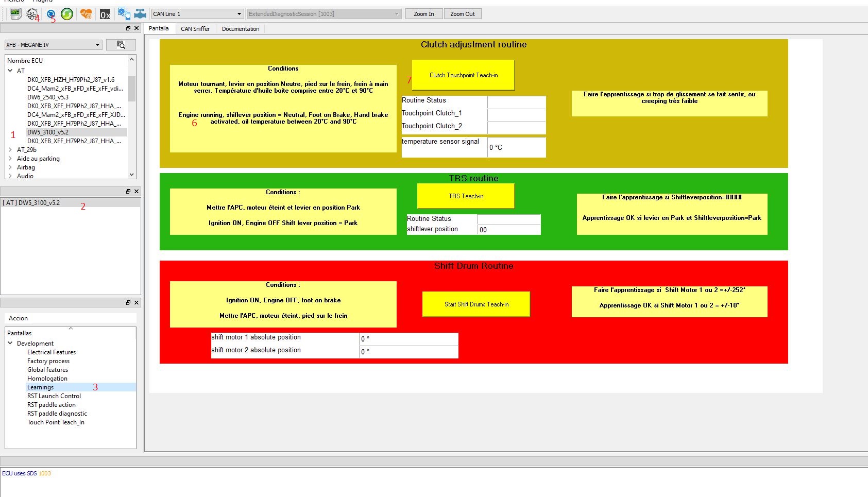Expand the Airbag tree node

[10, 167]
